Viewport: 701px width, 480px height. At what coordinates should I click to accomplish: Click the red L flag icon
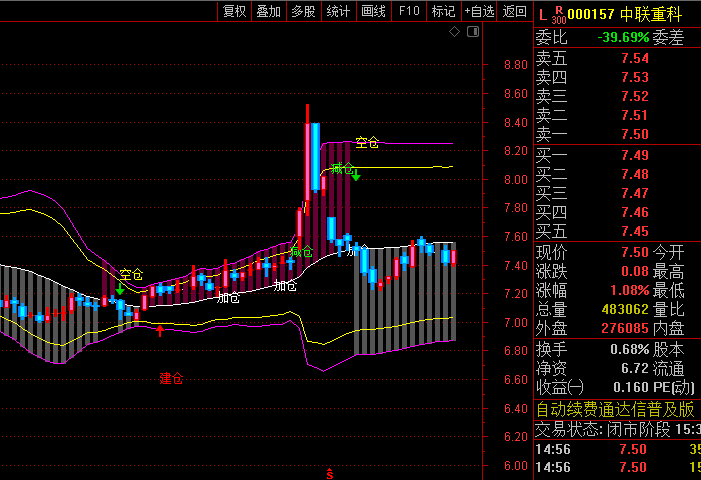(x=543, y=16)
